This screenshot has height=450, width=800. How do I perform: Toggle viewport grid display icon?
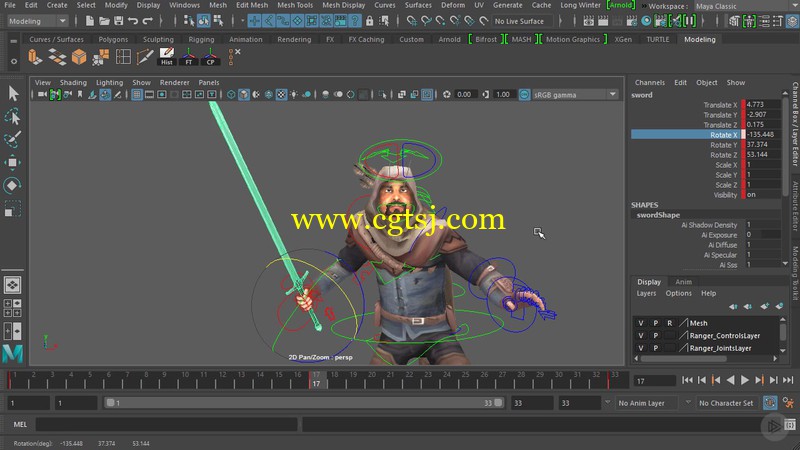point(137,94)
